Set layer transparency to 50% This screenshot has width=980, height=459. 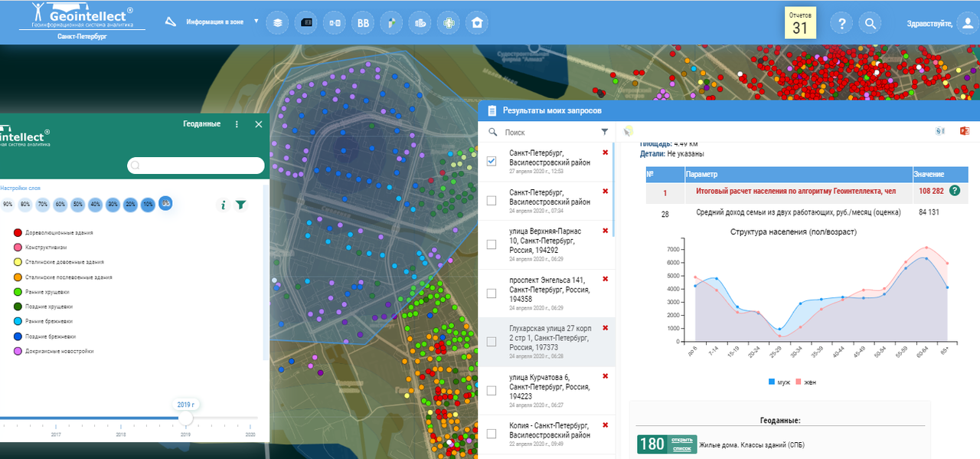(77, 205)
